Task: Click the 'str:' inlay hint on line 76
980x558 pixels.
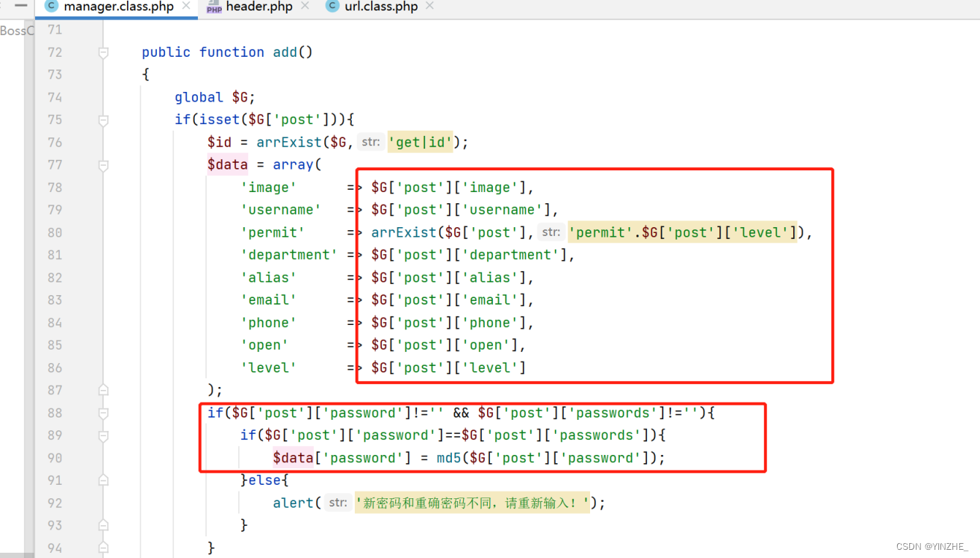Action: coord(371,142)
